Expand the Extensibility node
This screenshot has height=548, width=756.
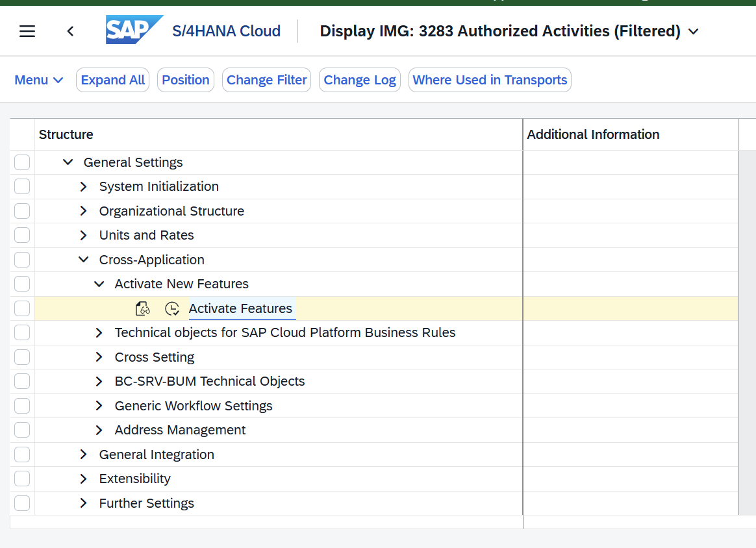(x=83, y=479)
